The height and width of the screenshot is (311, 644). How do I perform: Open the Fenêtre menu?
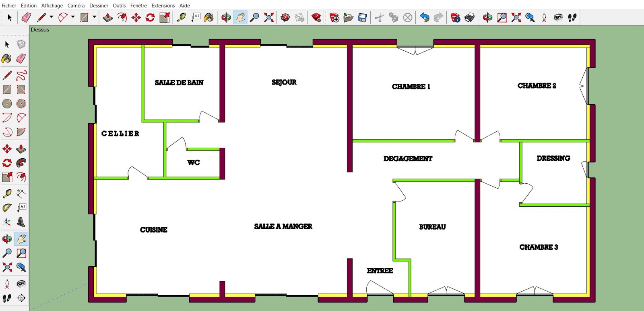(x=138, y=6)
